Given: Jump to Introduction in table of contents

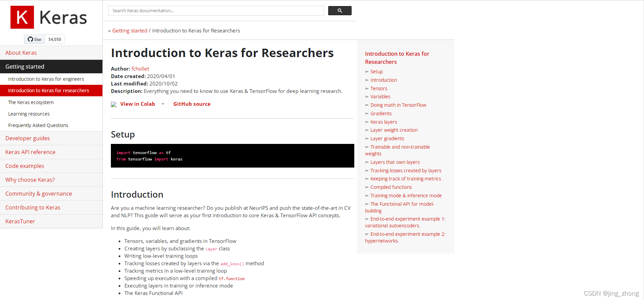Looking at the screenshot, I should 384,80.
